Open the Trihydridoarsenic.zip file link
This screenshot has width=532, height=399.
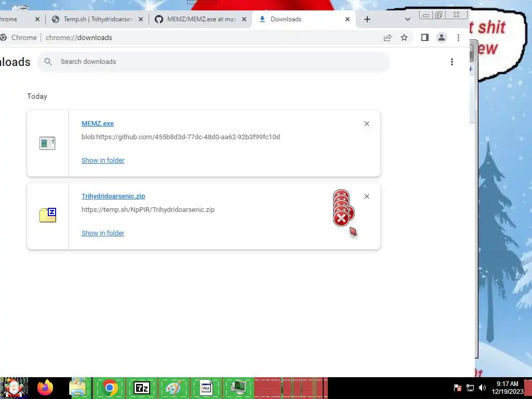point(113,196)
